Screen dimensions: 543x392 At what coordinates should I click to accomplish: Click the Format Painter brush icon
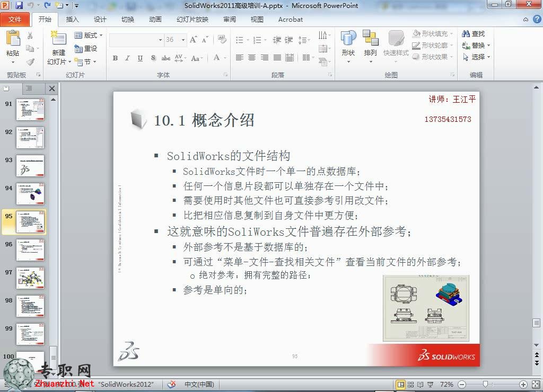(30, 62)
